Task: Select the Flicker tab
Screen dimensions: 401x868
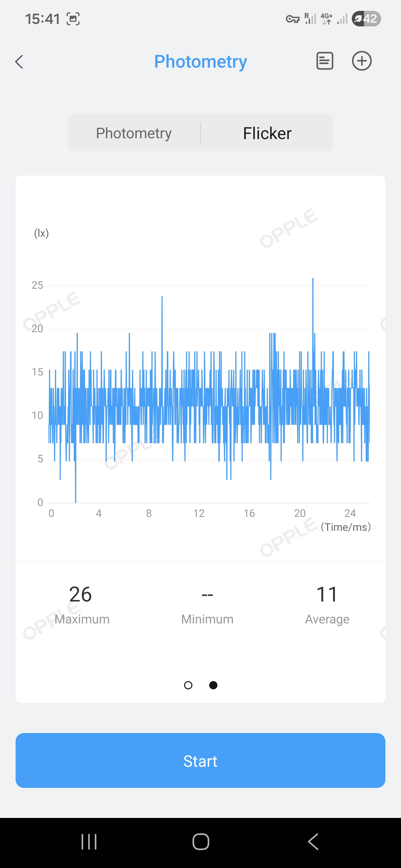Action: [x=267, y=133]
